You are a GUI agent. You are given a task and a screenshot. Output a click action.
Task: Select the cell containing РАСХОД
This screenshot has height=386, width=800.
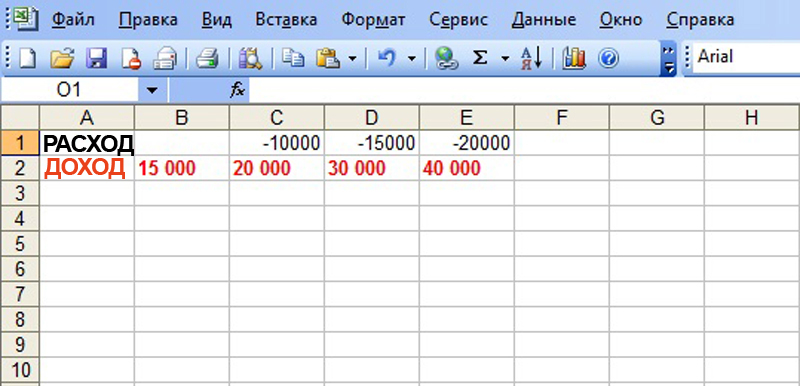[87, 143]
